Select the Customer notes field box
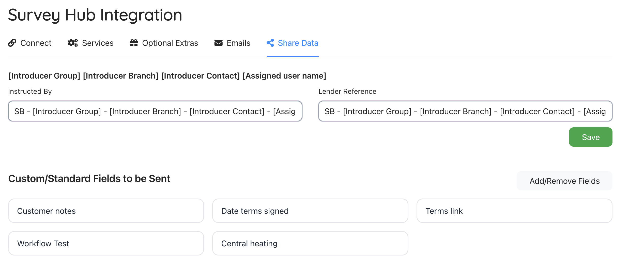This screenshot has height=272, width=644. pos(106,211)
